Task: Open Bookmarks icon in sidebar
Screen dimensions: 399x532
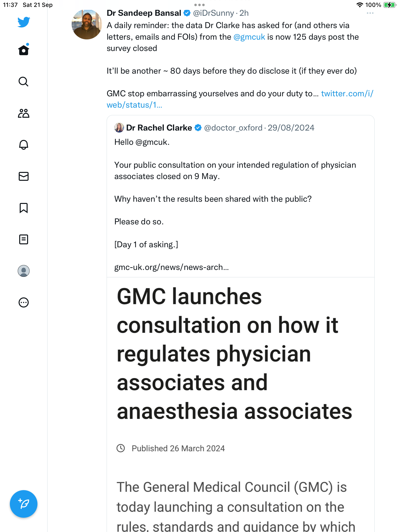Action: (24, 208)
